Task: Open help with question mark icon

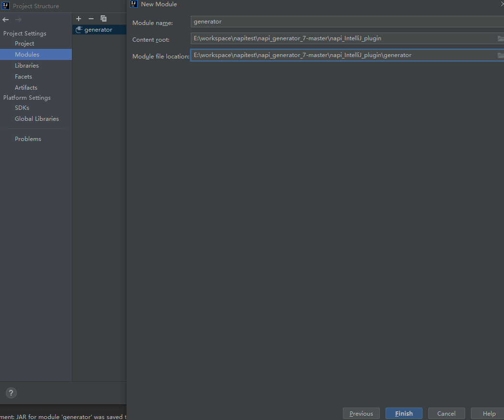Action: (x=11, y=393)
